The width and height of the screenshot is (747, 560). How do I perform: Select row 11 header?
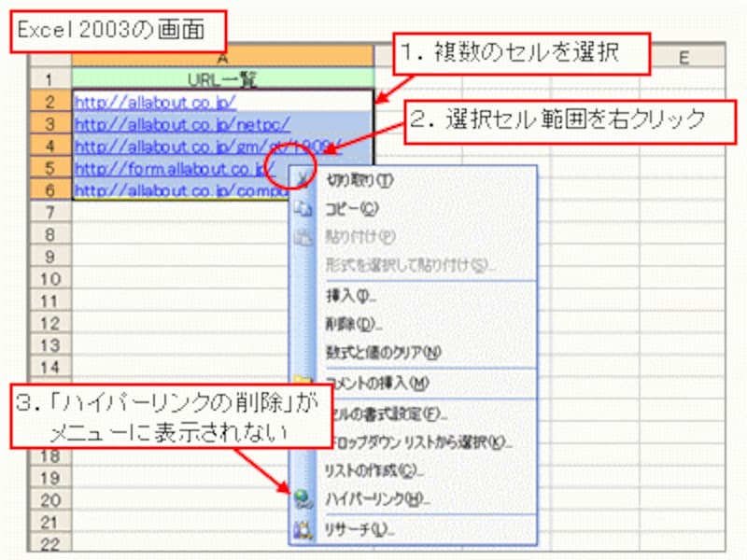(x=50, y=301)
